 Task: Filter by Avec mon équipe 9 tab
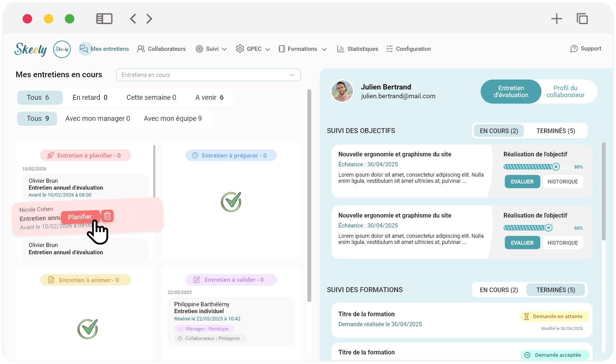point(172,119)
